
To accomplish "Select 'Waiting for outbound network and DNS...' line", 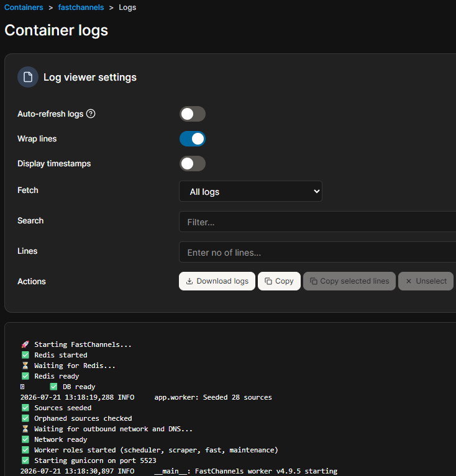I will [107, 429].
